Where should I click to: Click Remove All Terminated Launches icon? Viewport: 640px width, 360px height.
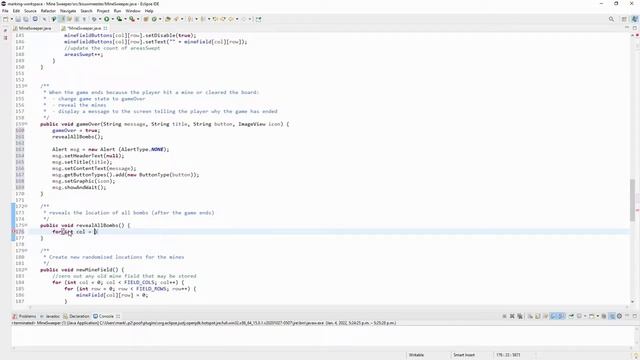pyautogui.click(x=520, y=316)
